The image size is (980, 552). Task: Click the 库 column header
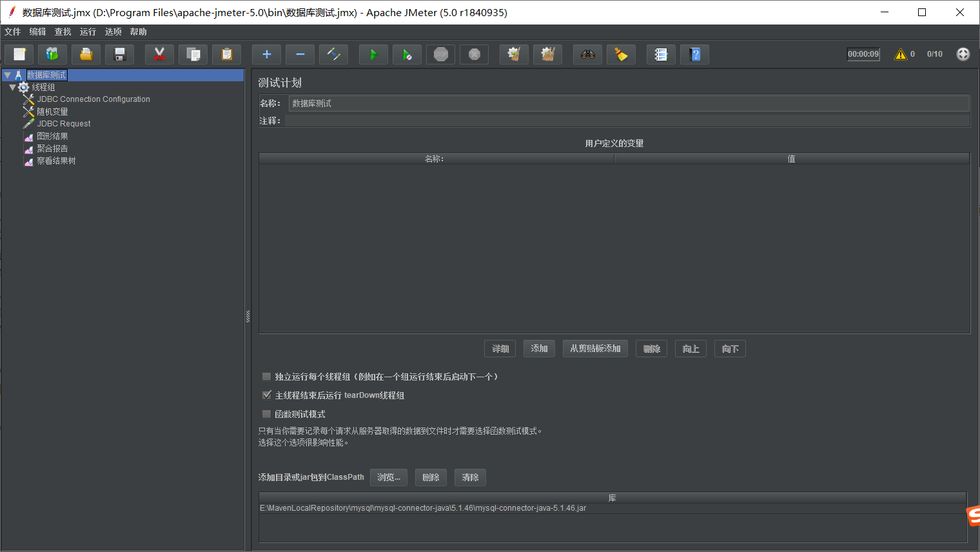tap(612, 498)
